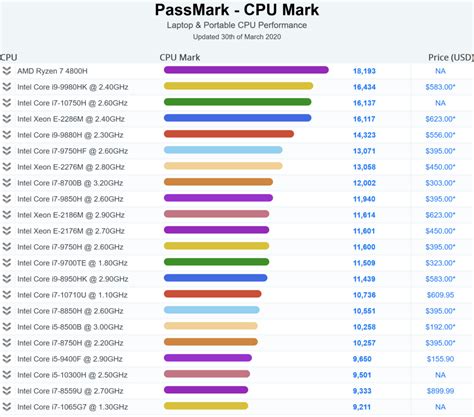Expand the Intel Core i7-8700B row chevron

(x=7, y=183)
